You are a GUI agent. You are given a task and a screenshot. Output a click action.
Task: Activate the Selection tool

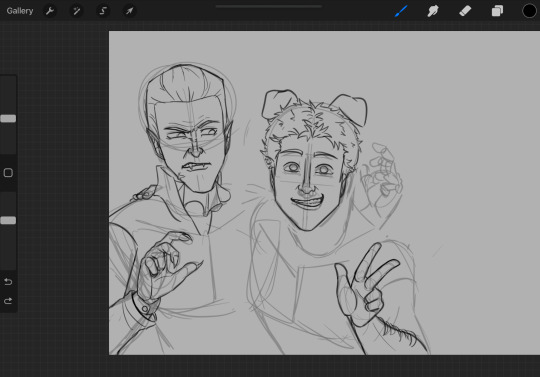pos(103,11)
